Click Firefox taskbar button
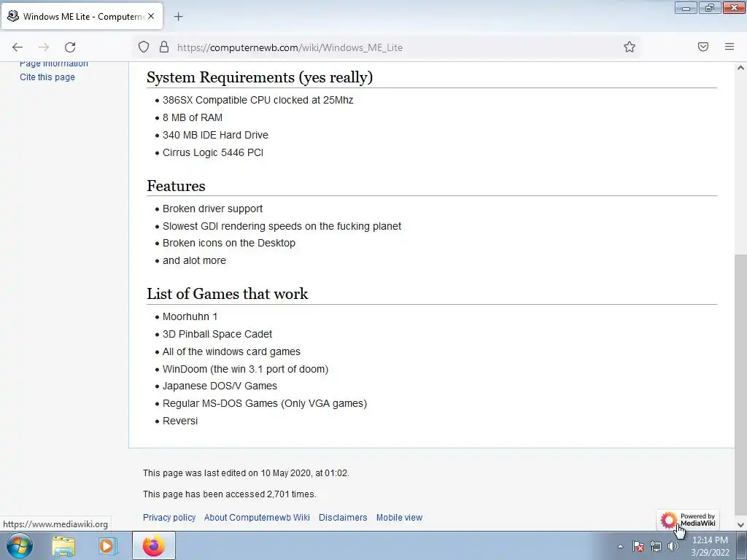The width and height of the screenshot is (747, 560). [153, 546]
